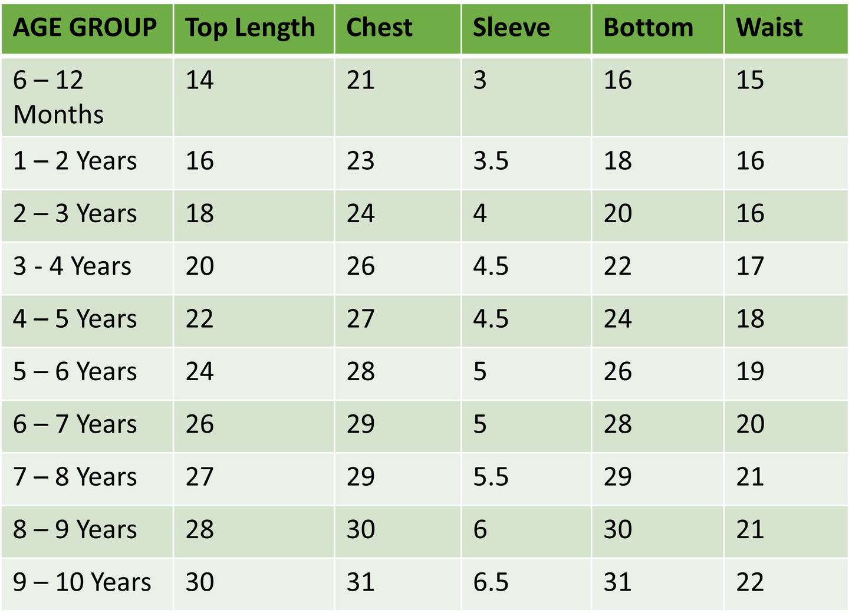Click the Chest column header
The image size is (852, 616).
[x=379, y=28]
